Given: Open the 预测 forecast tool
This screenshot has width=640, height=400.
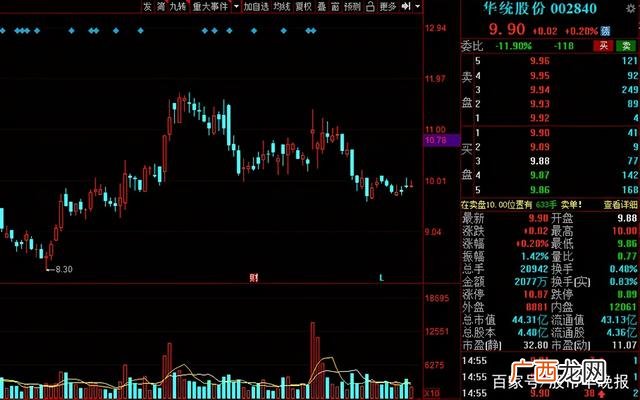Looking at the screenshot, I should pyautogui.click(x=352, y=7).
